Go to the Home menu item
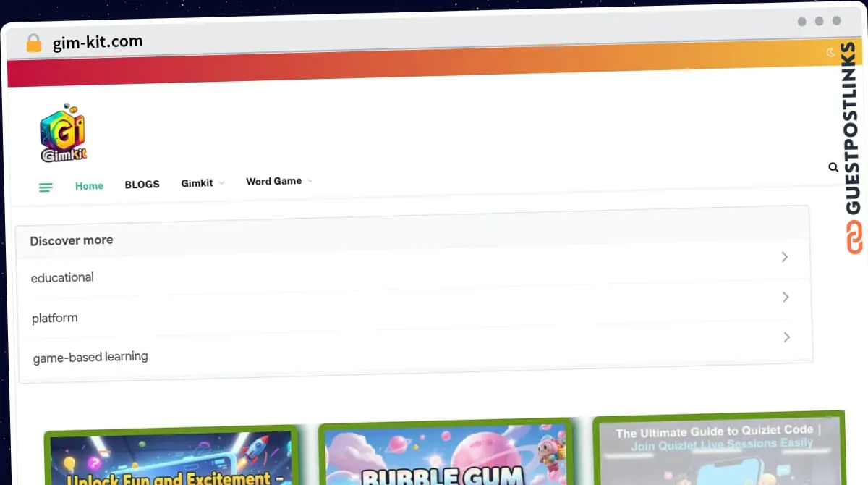 tap(89, 186)
